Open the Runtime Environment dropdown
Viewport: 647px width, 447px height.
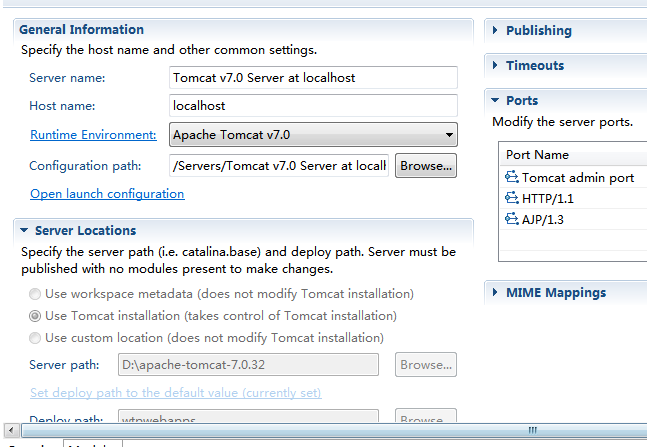(313, 135)
